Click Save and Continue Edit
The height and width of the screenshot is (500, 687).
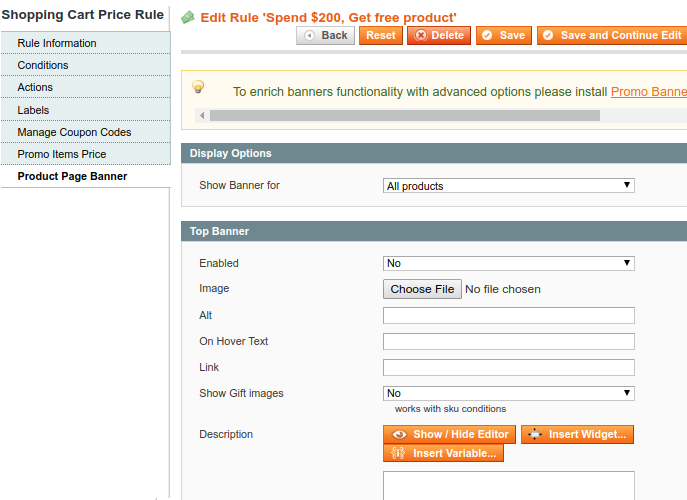pyautogui.click(x=611, y=35)
